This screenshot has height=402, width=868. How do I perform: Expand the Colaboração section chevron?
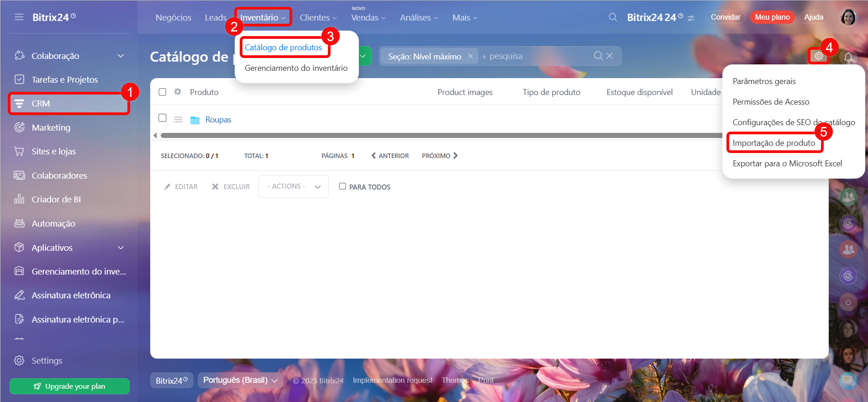121,56
